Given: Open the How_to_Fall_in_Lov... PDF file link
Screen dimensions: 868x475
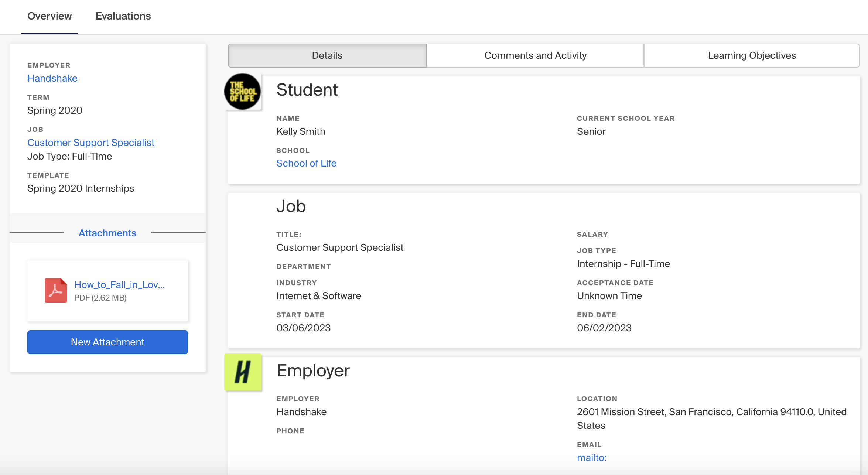Looking at the screenshot, I should point(119,285).
